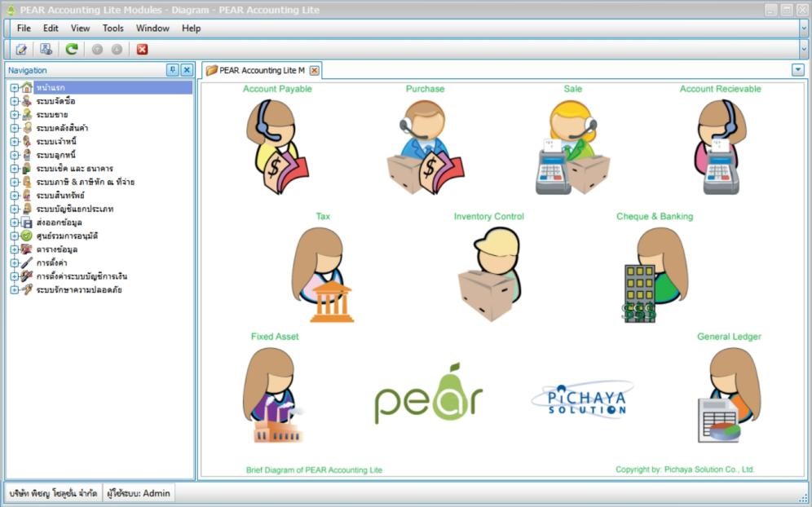The image size is (812, 507).
Task: Open the menu bar overflow arrow
Action: point(804,29)
